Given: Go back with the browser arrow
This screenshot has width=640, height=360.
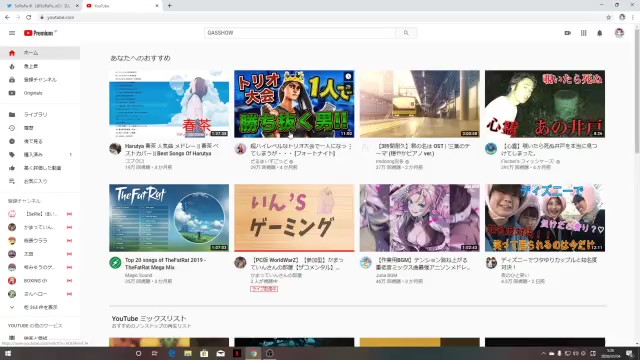Looking at the screenshot, I should coord(7,18).
